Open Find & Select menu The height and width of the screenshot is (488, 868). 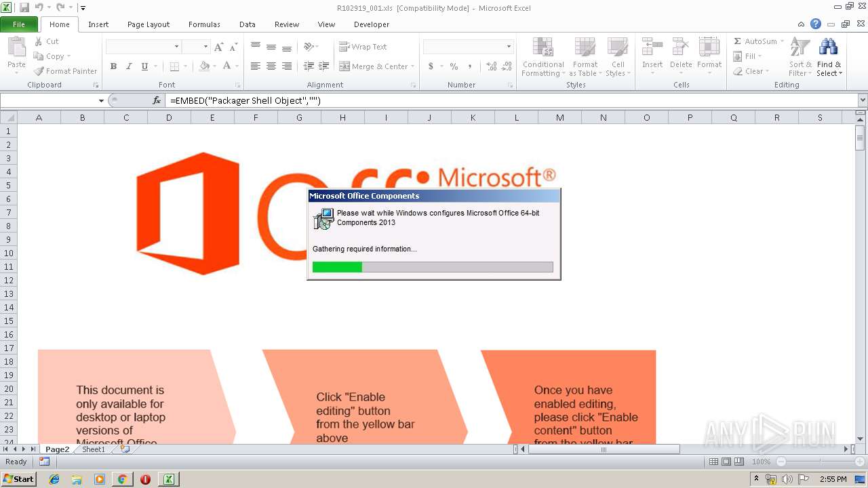point(829,57)
